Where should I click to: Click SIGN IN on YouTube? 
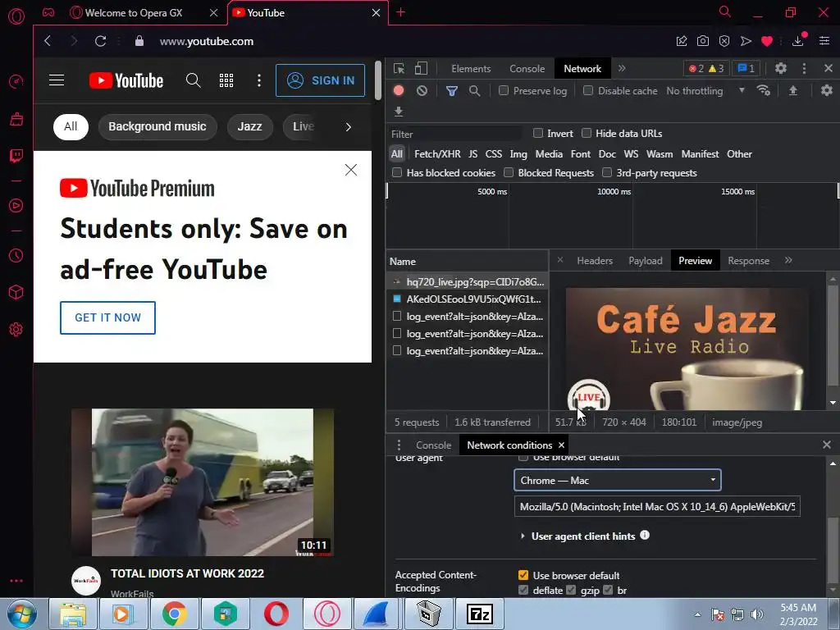pos(321,80)
